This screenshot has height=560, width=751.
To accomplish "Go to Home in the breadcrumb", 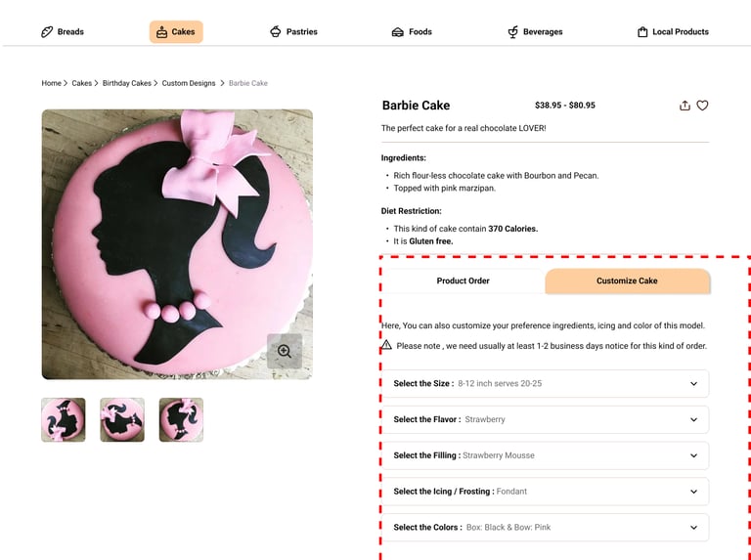I will (51, 83).
